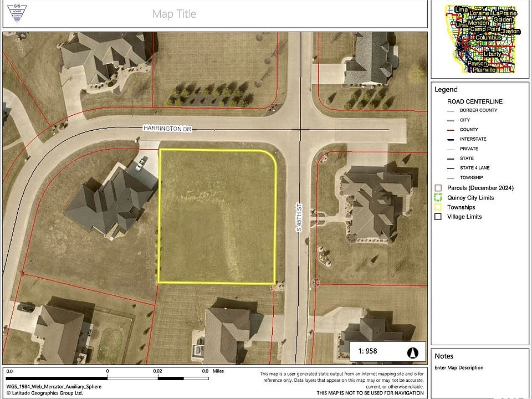Click the Enter Map Description field
Screen dimensions: 532x399
pyautogui.click(x=459, y=368)
